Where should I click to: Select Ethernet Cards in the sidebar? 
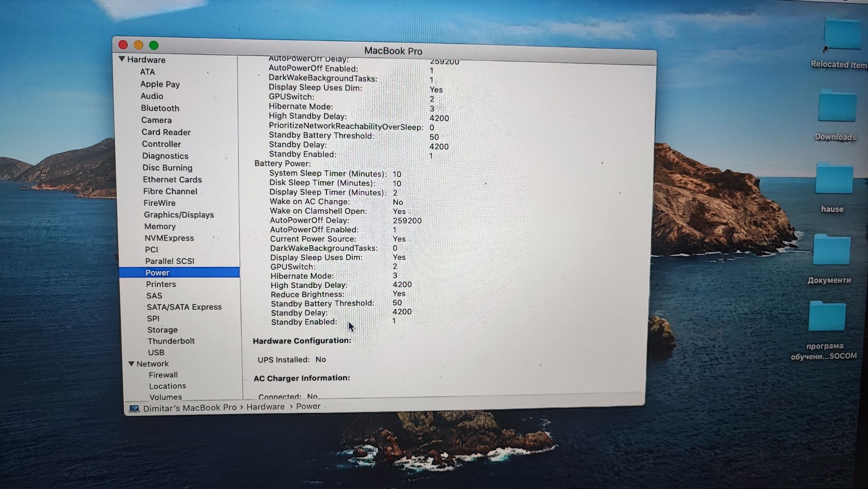172,179
